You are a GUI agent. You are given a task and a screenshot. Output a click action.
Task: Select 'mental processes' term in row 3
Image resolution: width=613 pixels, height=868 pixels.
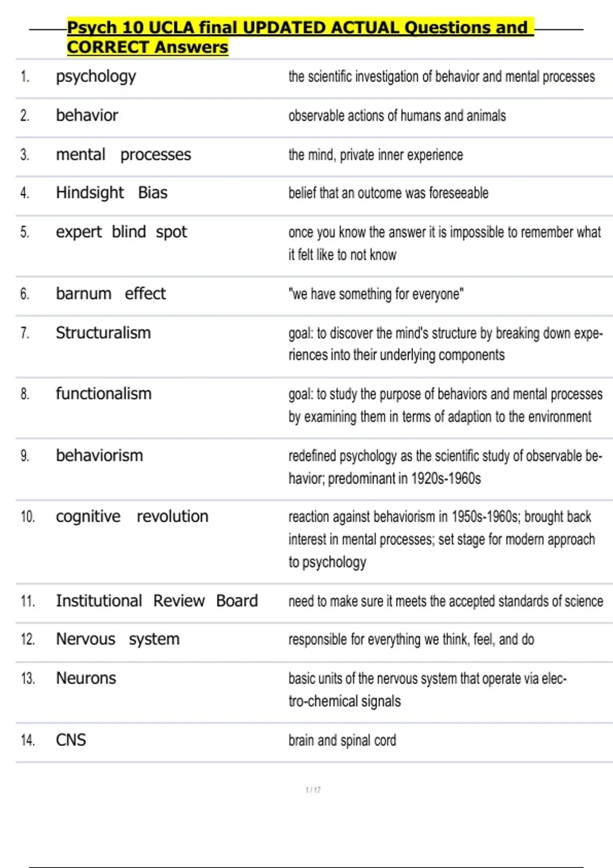[124, 155]
